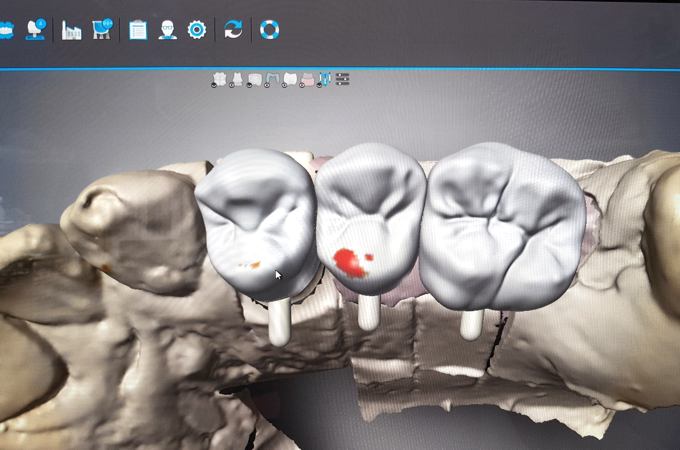
Task: Select the left premolar crown in the viewport
Action: pos(257,224)
